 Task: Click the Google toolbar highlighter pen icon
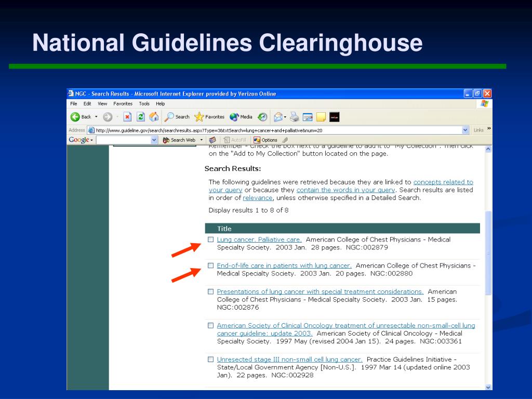click(x=285, y=140)
